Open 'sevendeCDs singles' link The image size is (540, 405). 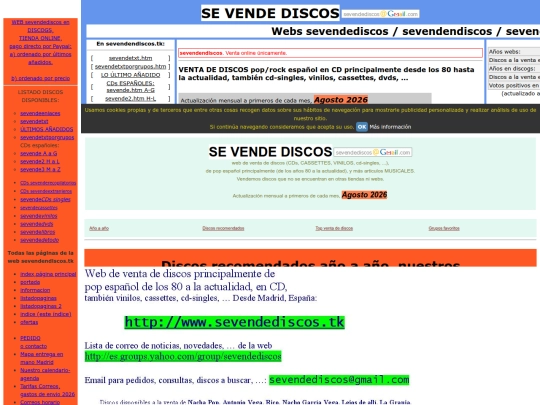pyautogui.click(x=45, y=199)
